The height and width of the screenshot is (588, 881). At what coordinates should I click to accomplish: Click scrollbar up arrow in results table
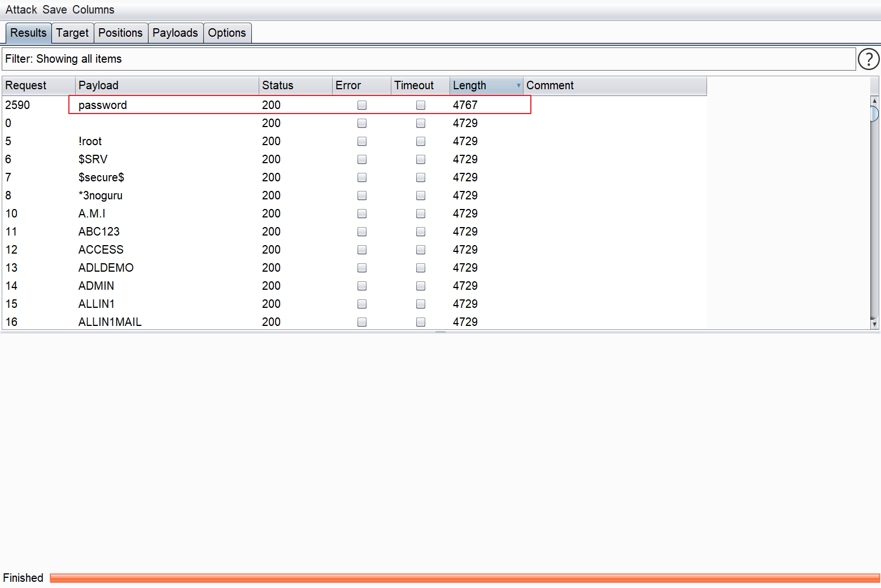pos(874,101)
